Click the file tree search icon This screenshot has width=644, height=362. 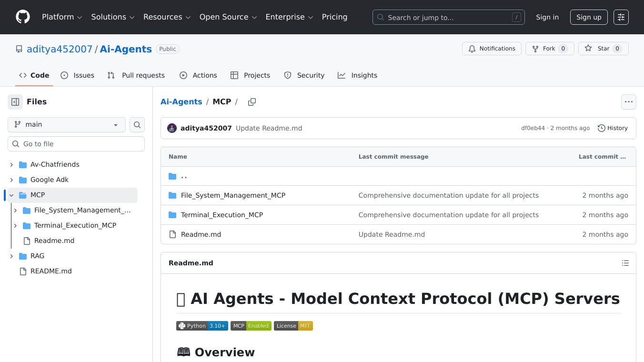(x=137, y=125)
